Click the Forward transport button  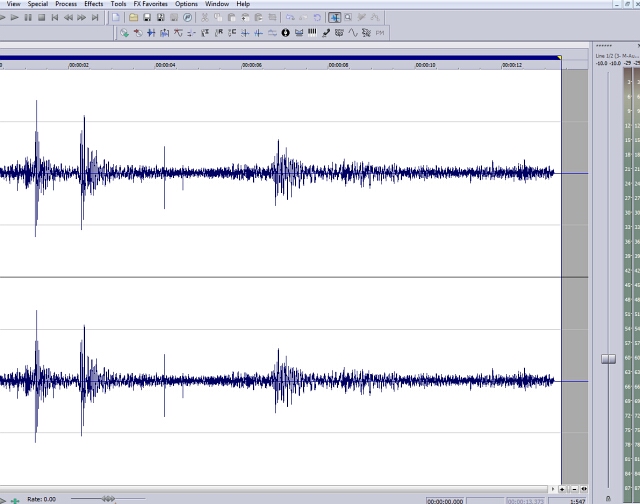(82, 18)
